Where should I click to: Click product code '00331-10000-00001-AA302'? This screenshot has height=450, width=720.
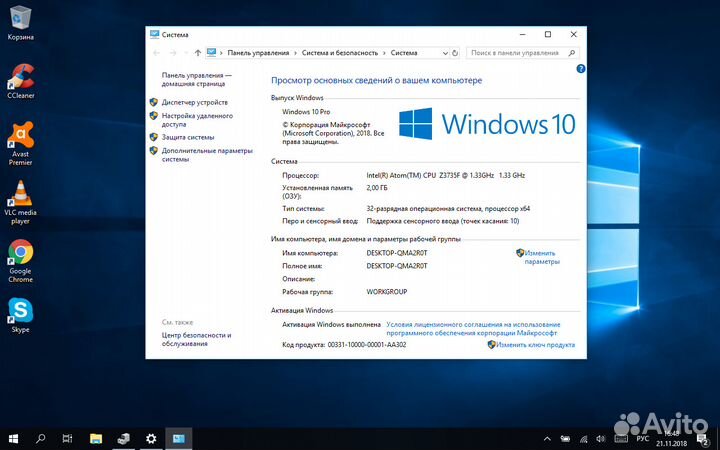click(x=367, y=344)
